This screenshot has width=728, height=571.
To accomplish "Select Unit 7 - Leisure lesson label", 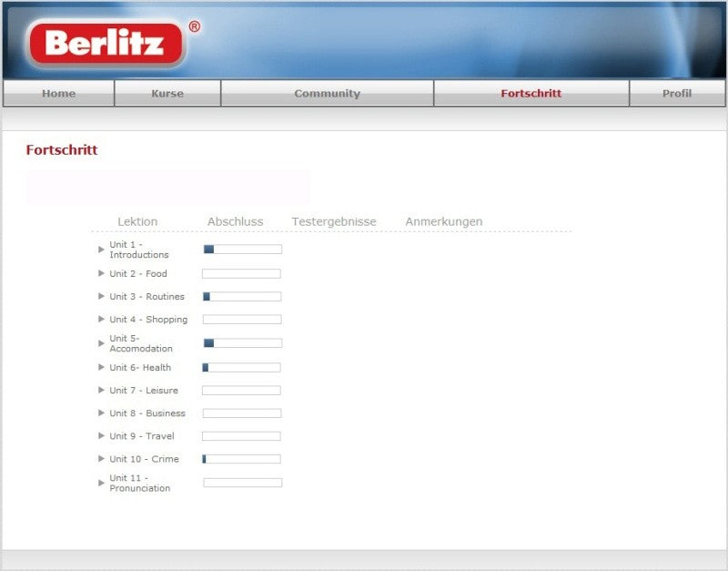I will (144, 391).
